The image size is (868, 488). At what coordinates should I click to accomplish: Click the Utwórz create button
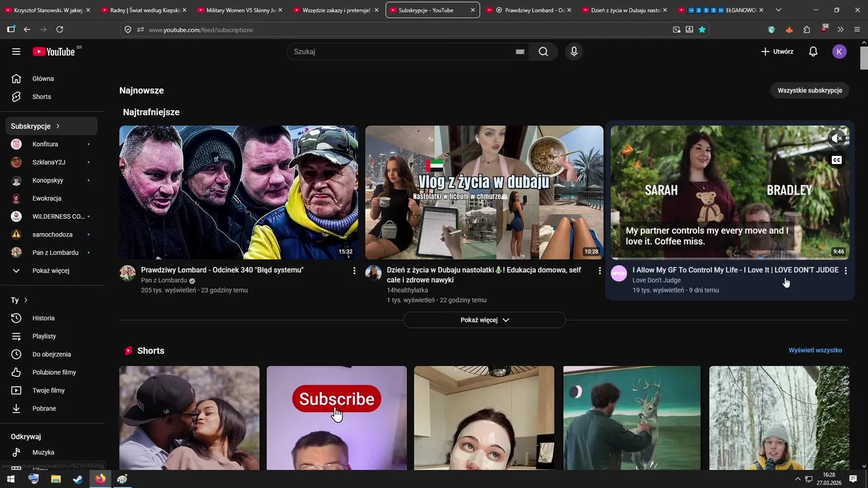pyautogui.click(x=777, y=52)
